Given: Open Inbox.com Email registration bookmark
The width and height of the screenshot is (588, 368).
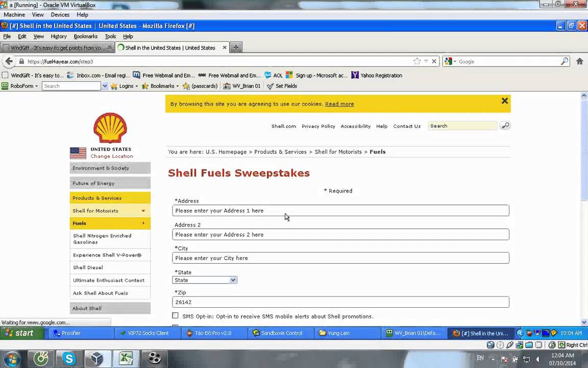Looking at the screenshot, I should click(x=98, y=75).
